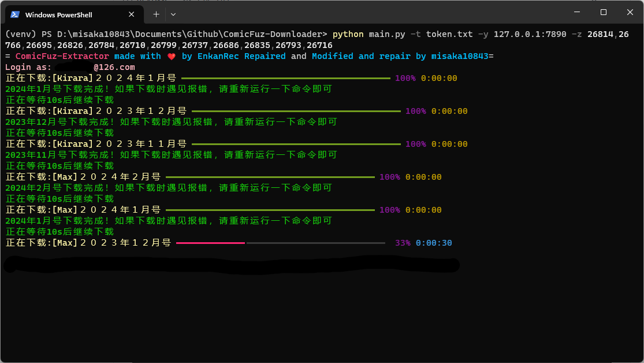Click the new tab plus icon
Screen dimensions: 644x363
pos(156,14)
